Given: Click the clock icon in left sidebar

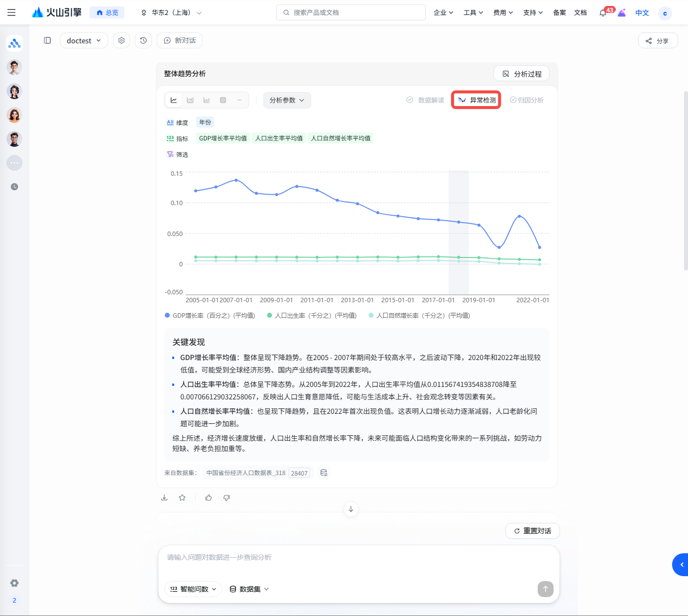Looking at the screenshot, I should [x=14, y=187].
